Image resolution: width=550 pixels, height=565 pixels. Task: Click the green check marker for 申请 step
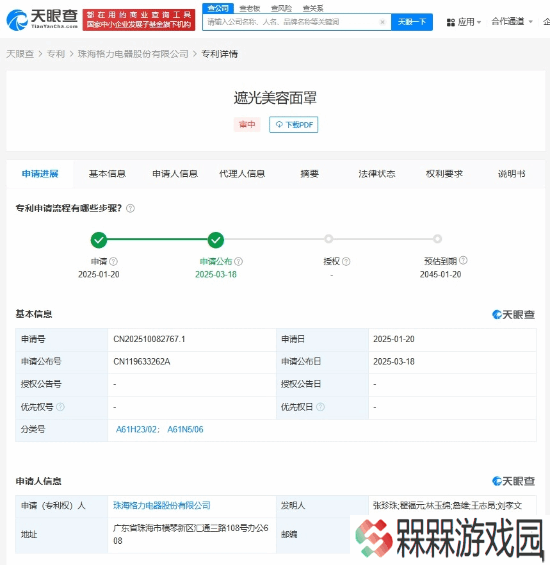(x=99, y=240)
